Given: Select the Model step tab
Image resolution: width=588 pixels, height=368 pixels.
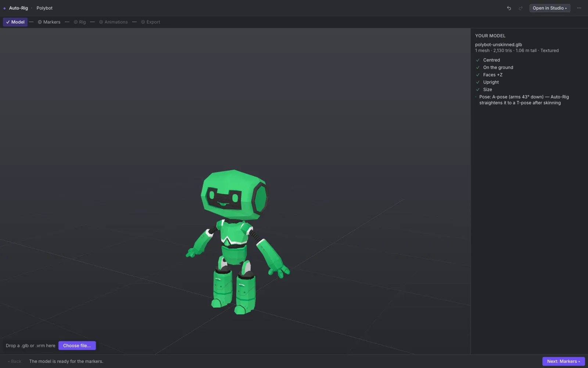Looking at the screenshot, I should click(15, 22).
